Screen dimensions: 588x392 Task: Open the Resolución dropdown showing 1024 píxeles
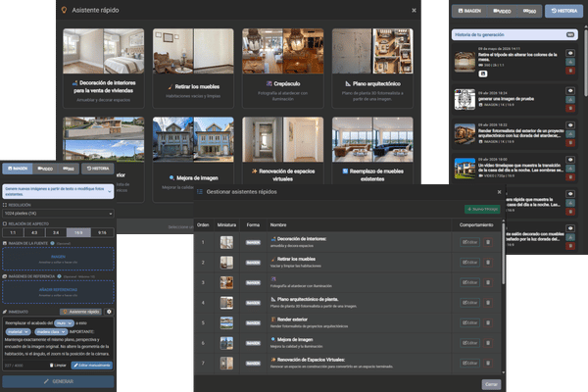[x=58, y=214]
